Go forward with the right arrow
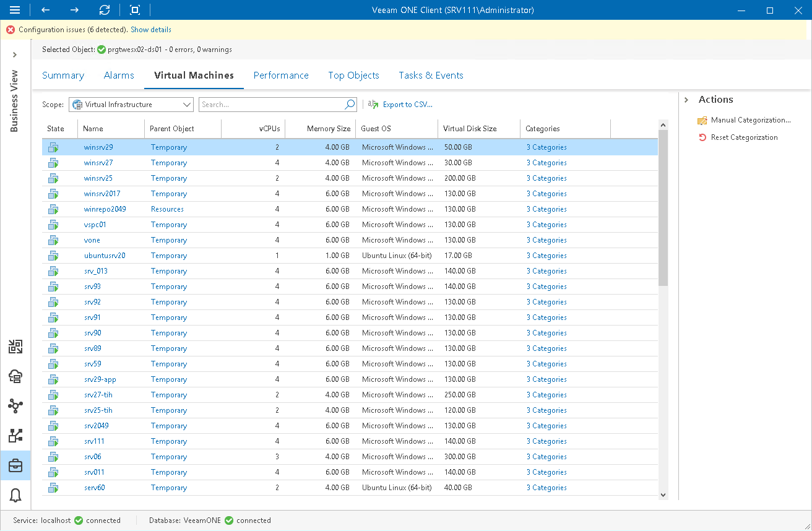 tap(74, 10)
